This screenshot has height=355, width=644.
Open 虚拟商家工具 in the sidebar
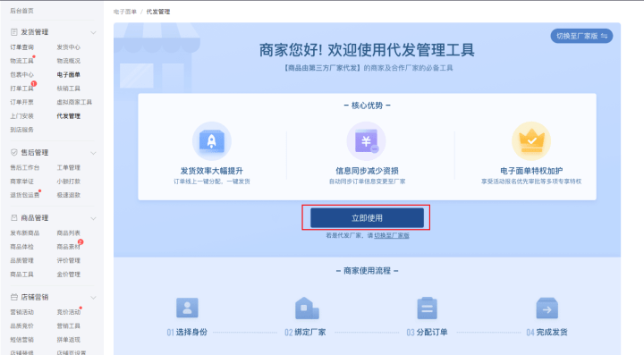[74, 102]
